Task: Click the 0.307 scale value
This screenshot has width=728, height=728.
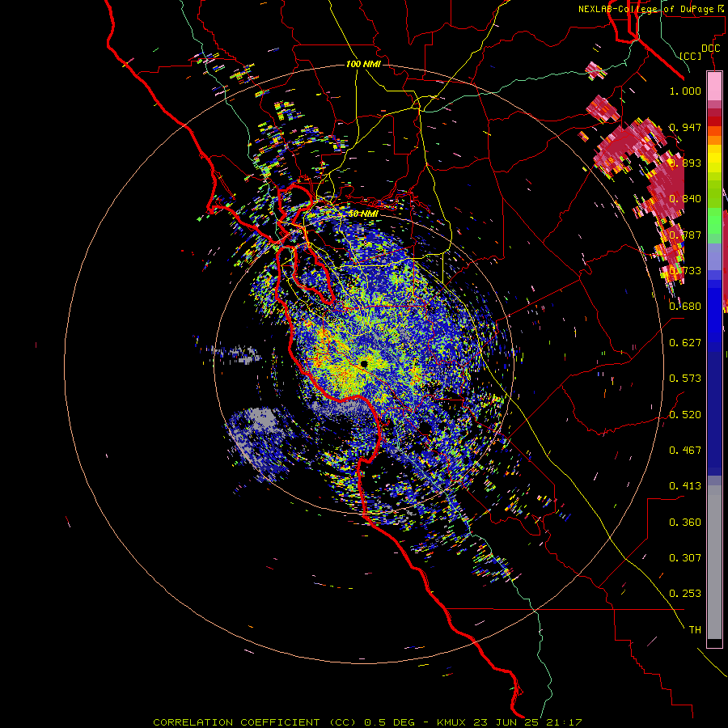Action: point(685,558)
